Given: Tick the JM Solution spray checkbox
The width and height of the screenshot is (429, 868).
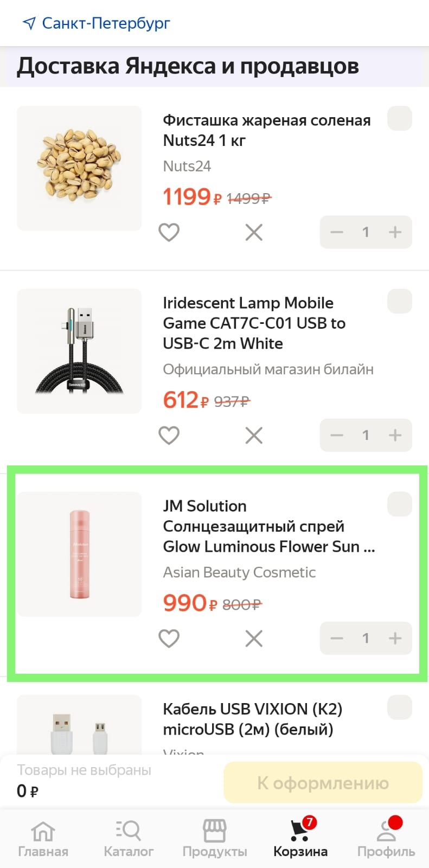Looking at the screenshot, I should tap(400, 505).
